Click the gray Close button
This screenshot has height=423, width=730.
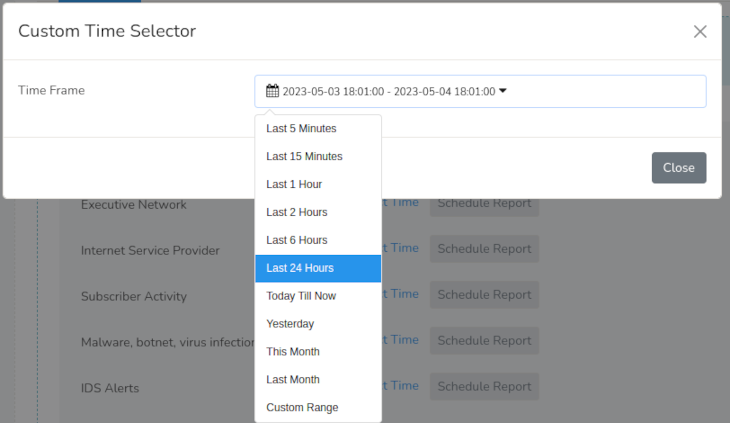tap(679, 168)
